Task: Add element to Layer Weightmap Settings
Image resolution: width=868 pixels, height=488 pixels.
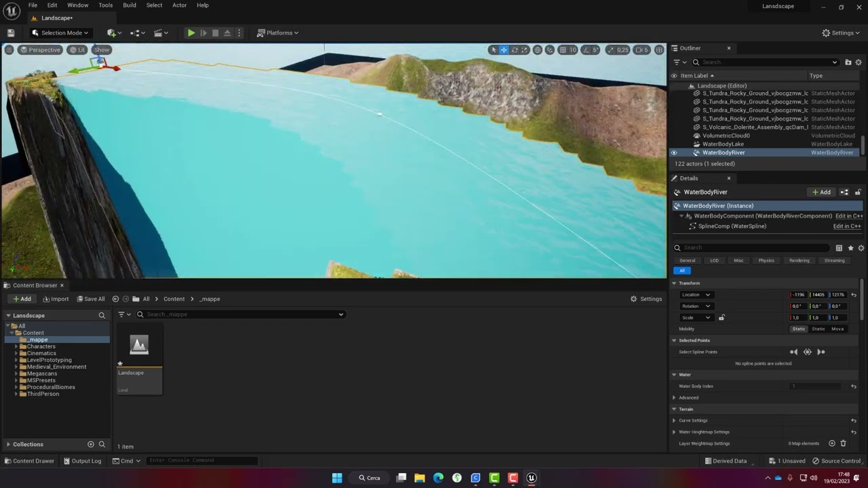Action: [x=832, y=443]
